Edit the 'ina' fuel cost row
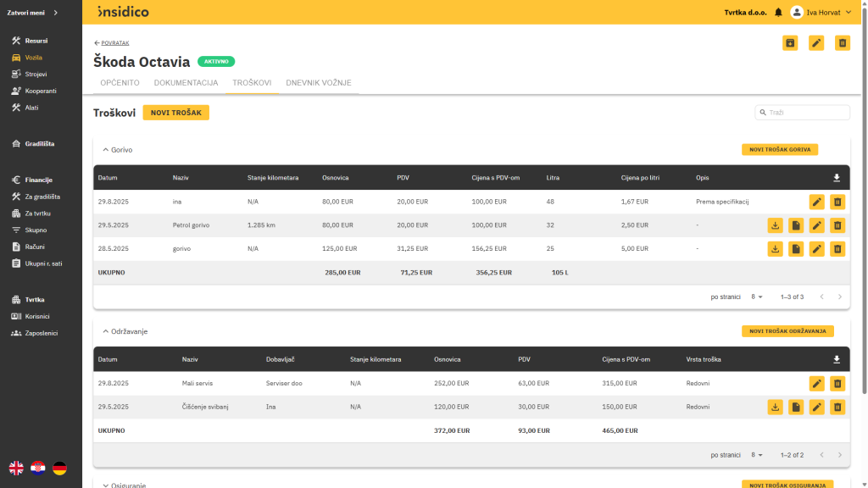Viewport: 868px width, 488px height. pos(816,202)
